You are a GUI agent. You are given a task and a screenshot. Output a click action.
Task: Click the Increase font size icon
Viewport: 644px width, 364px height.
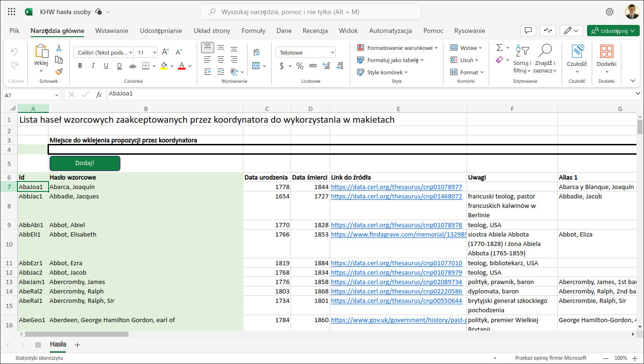click(165, 53)
